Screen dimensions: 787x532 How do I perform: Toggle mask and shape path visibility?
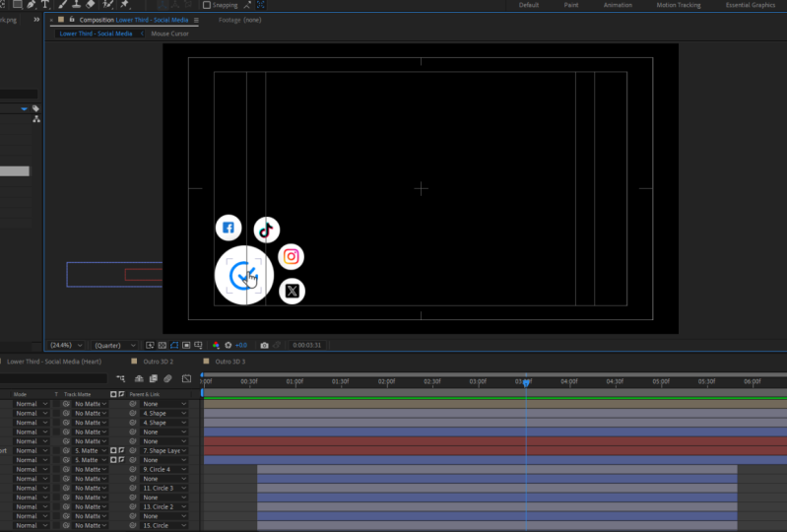[x=174, y=345]
